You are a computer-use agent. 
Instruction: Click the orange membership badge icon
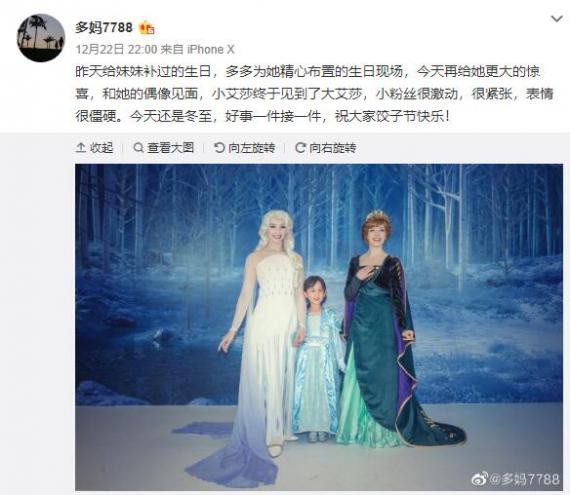pos(147,28)
